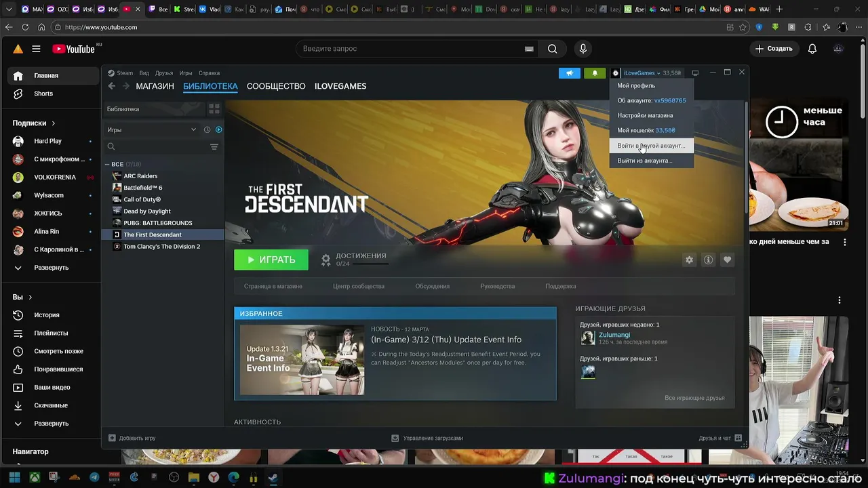Go back in Steam navigation
The width and height of the screenshot is (868, 488).
112,86
